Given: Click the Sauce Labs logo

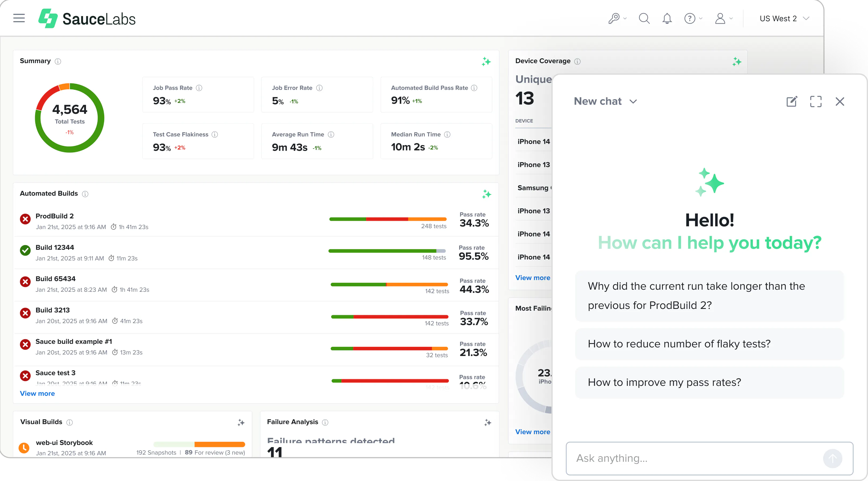Looking at the screenshot, I should tap(87, 18).
